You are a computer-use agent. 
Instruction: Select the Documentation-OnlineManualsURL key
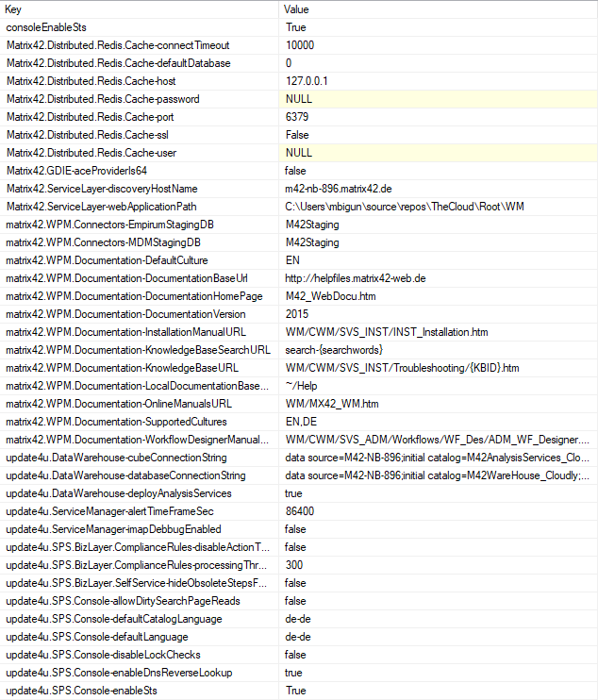140,404
